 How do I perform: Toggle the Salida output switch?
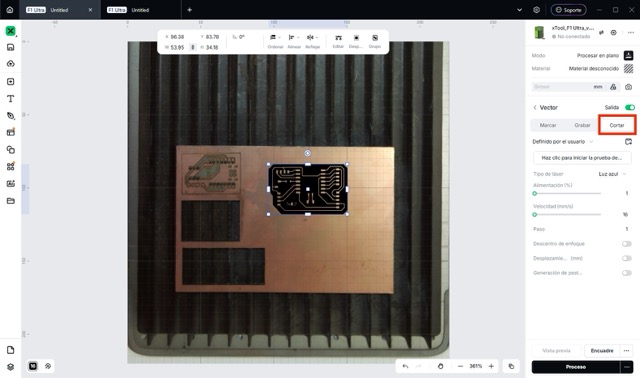click(630, 107)
